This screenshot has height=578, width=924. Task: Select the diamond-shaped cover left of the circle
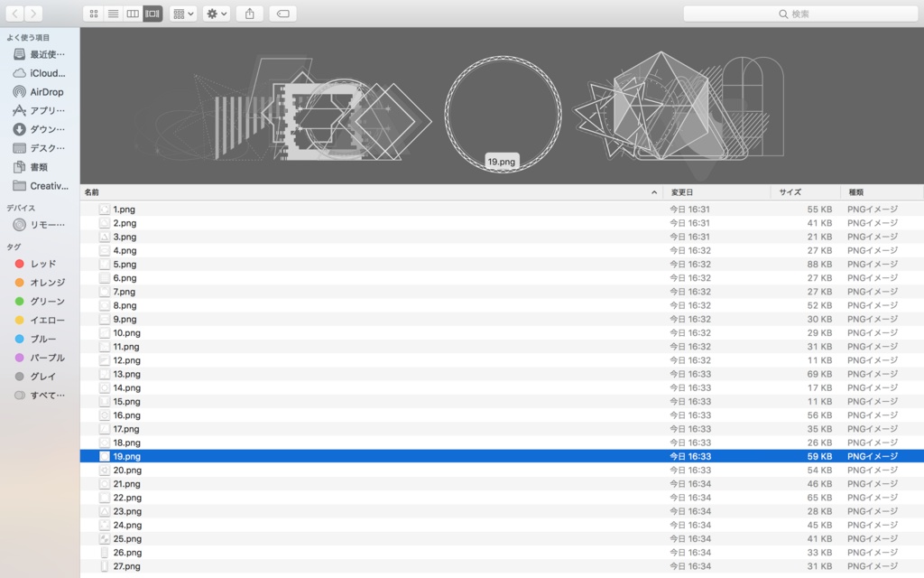[390, 121]
